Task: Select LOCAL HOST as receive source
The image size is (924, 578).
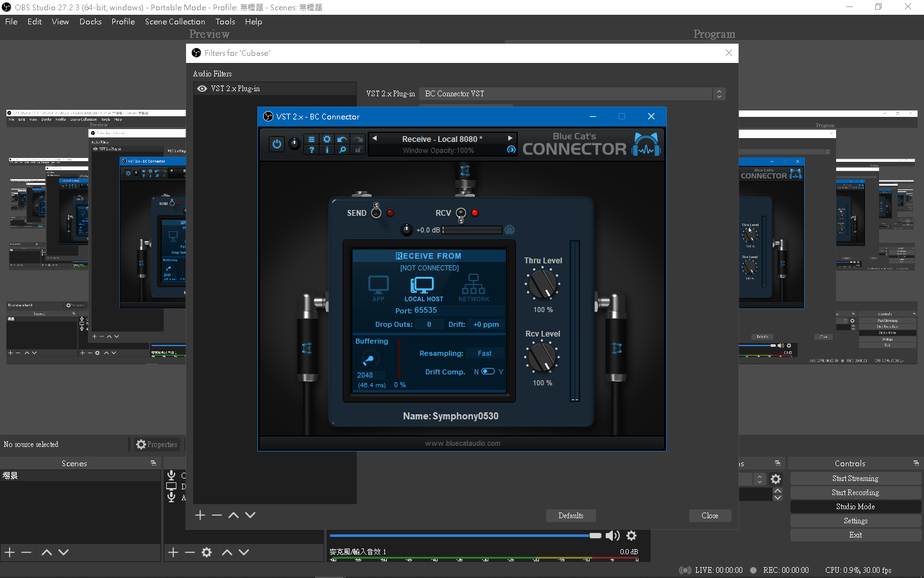Action: (x=424, y=289)
